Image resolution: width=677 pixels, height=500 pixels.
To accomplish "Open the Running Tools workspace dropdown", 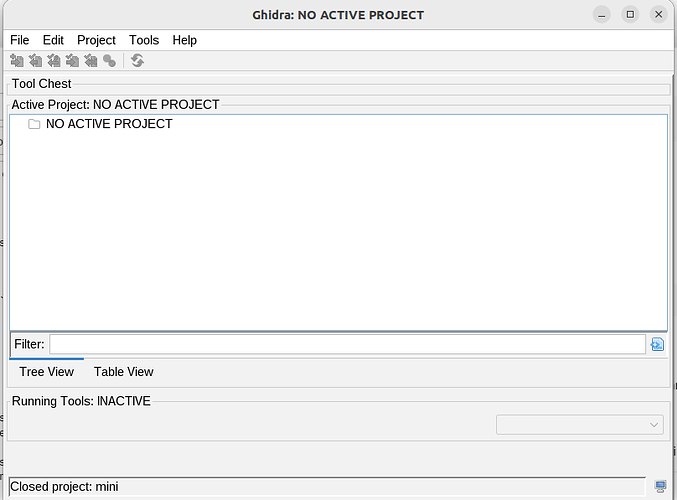I will pos(579,425).
